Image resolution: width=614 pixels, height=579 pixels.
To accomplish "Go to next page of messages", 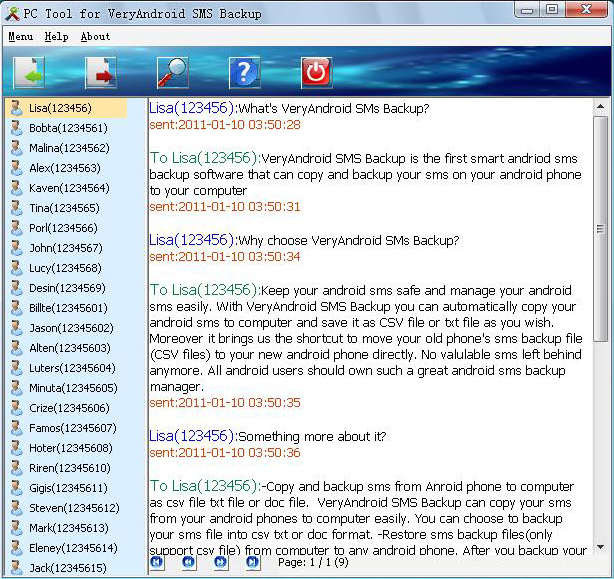I will pyautogui.click(x=221, y=563).
